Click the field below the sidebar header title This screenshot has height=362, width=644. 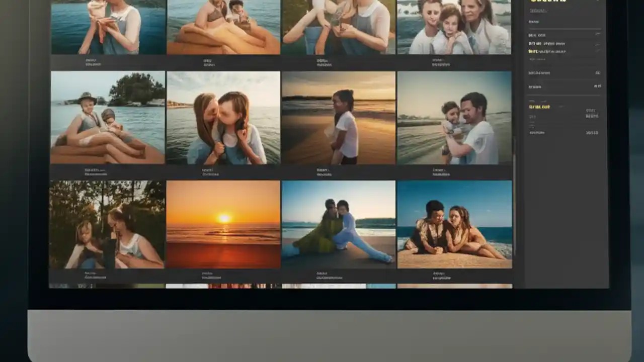(538, 11)
